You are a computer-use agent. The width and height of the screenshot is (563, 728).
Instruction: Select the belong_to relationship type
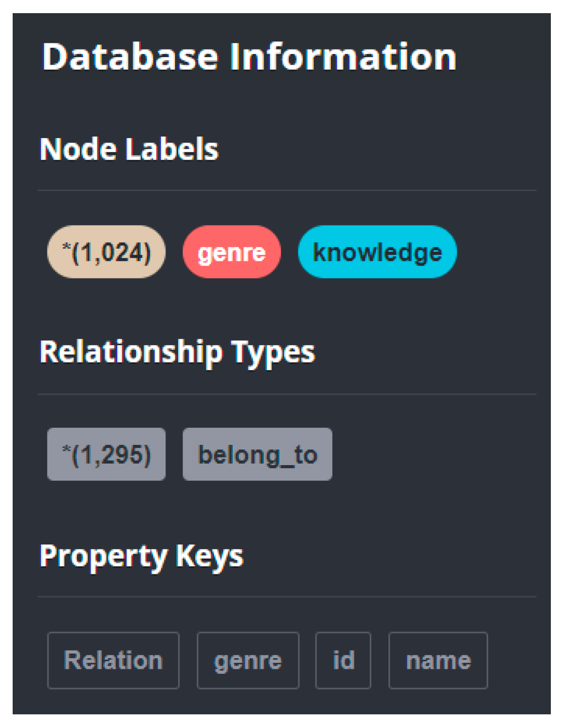pyautogui.click(x=257, y=454)
